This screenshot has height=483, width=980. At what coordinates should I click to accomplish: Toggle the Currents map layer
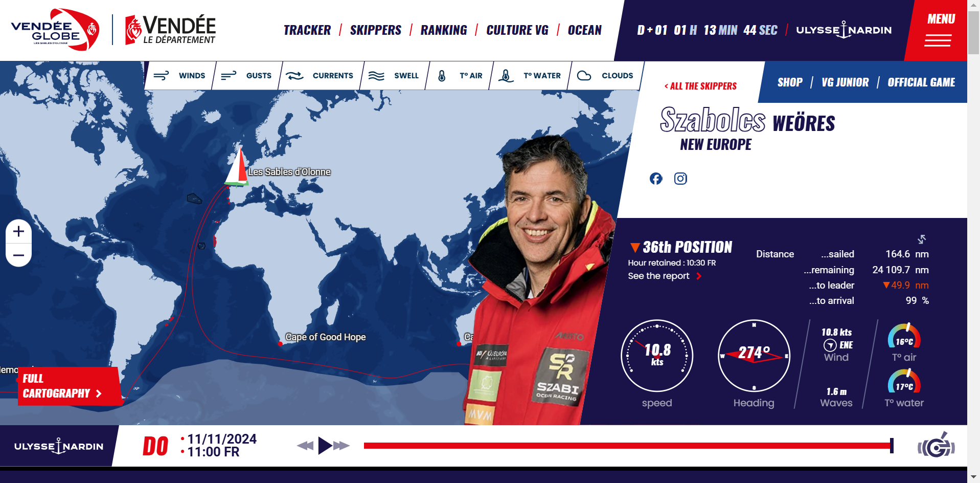pyautogui.click(x=320, y=76)
